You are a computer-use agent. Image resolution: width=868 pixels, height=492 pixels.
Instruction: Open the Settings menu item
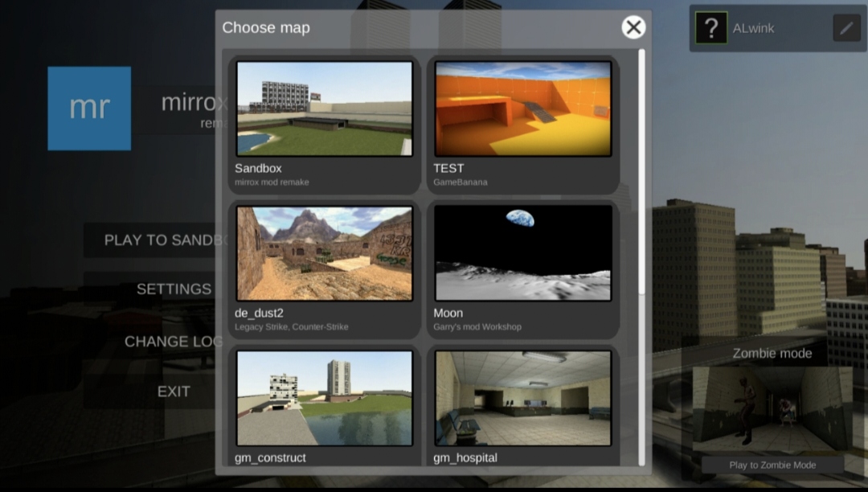click(173, 289)
